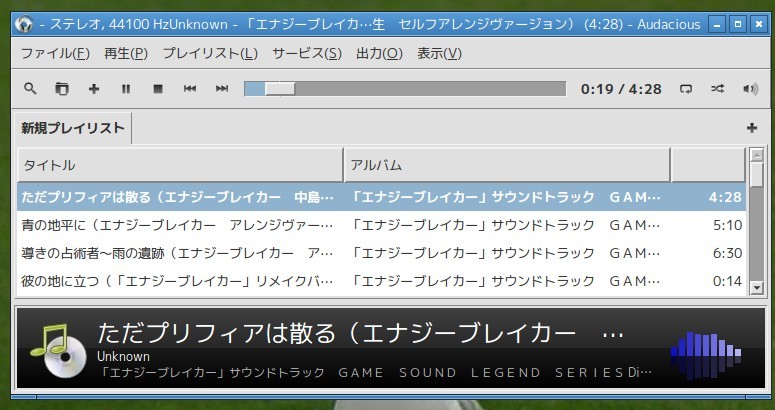Click the 0:14 duration cell
This screenshot has width=775, height=410.
coord(727,282)
